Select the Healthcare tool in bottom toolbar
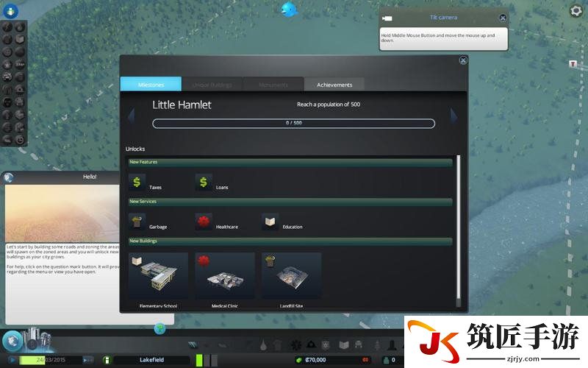 point(296,344)
